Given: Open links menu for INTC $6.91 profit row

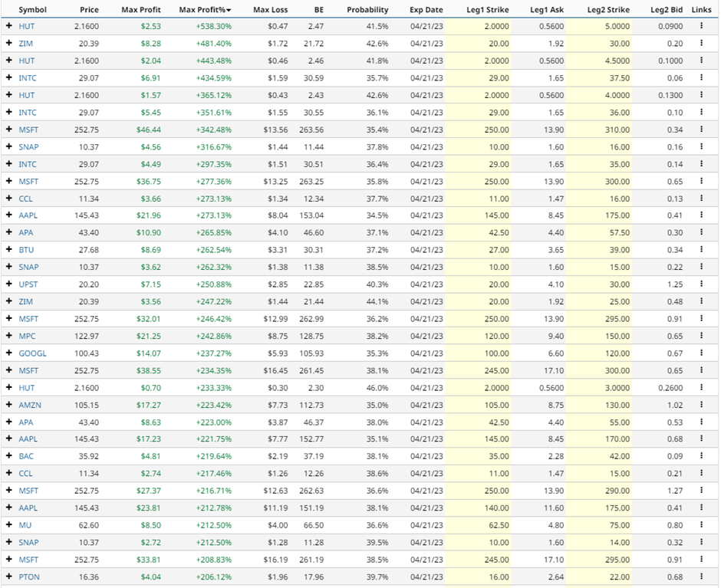Looking at the screenshot, I should pos(701,77).
